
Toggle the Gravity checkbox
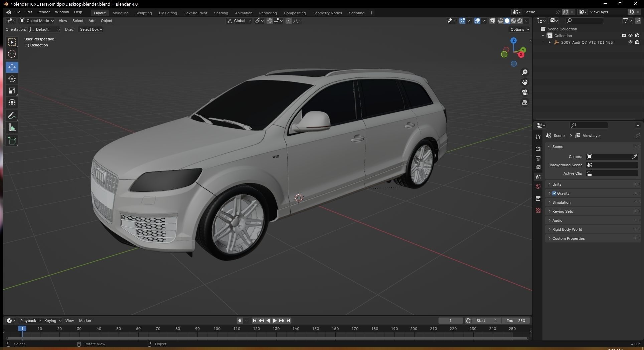[x=554, y=193]
